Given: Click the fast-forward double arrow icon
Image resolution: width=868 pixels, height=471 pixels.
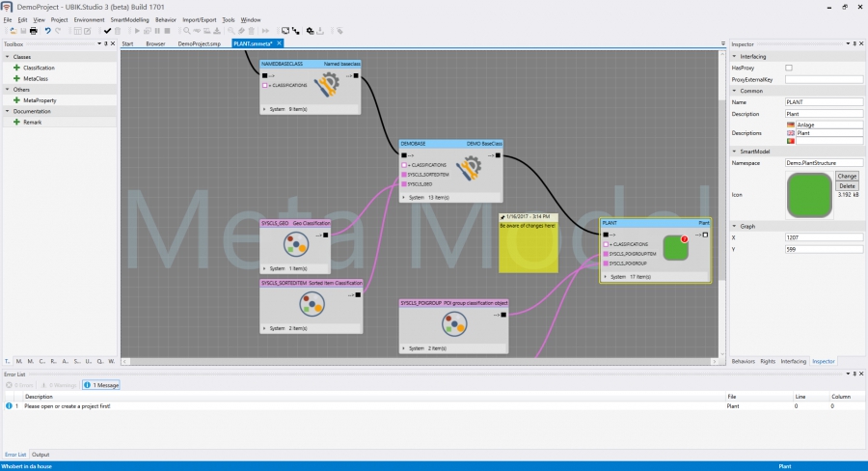Looking at the screenshot, I should coord(266,31).
